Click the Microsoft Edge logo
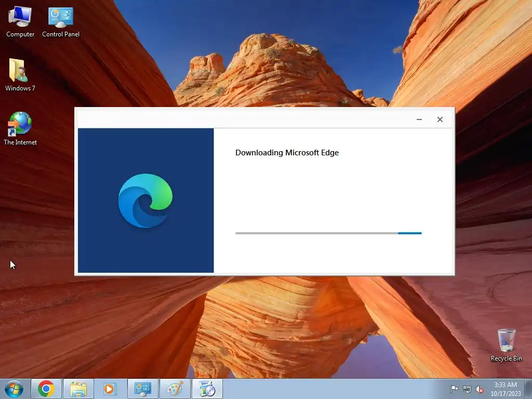Viewport: 532px width, 399px height. coord(145,201)
